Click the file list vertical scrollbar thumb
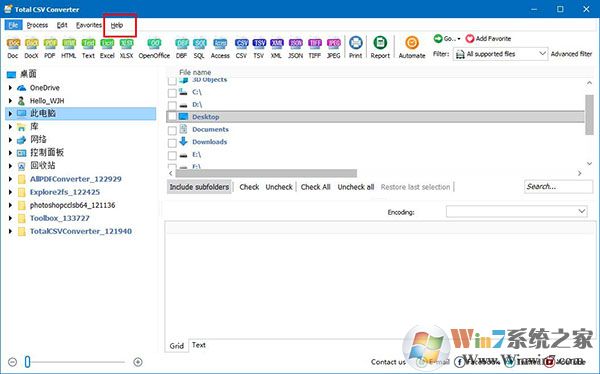The height and width of the screenshot is (374, 600). pos(589,115)
